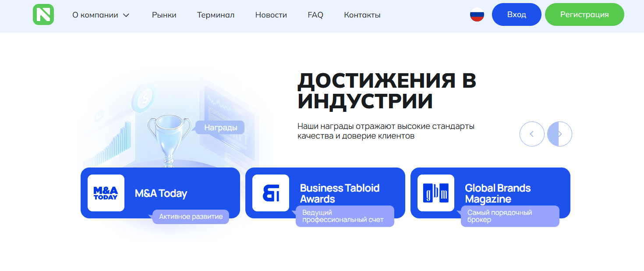This screenshot has width=644, height=271.
Task: Click the Business Tabloid Awards logo icon
Action: 271,193
